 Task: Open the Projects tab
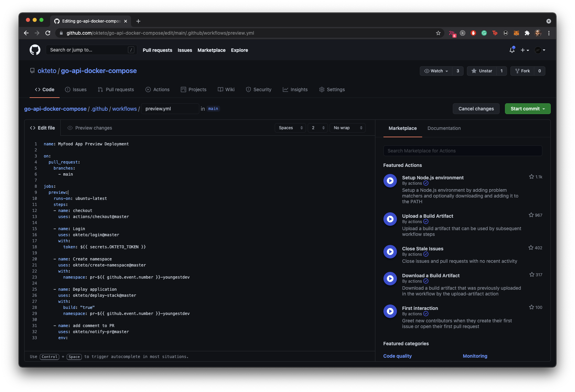pyautogui.click(x=194, y=90)
